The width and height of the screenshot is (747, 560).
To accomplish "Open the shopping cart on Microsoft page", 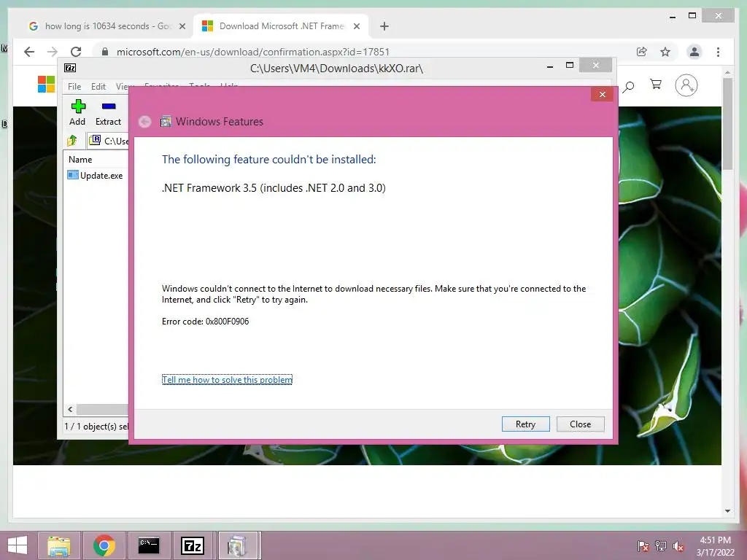I will pyautogui.click(x=656, y=85).
